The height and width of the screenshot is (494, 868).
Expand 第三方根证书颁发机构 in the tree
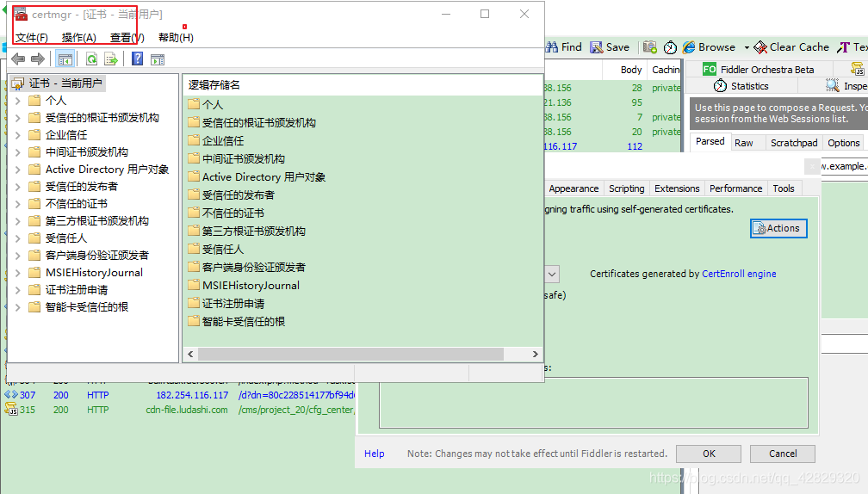[x=18, y=220]
